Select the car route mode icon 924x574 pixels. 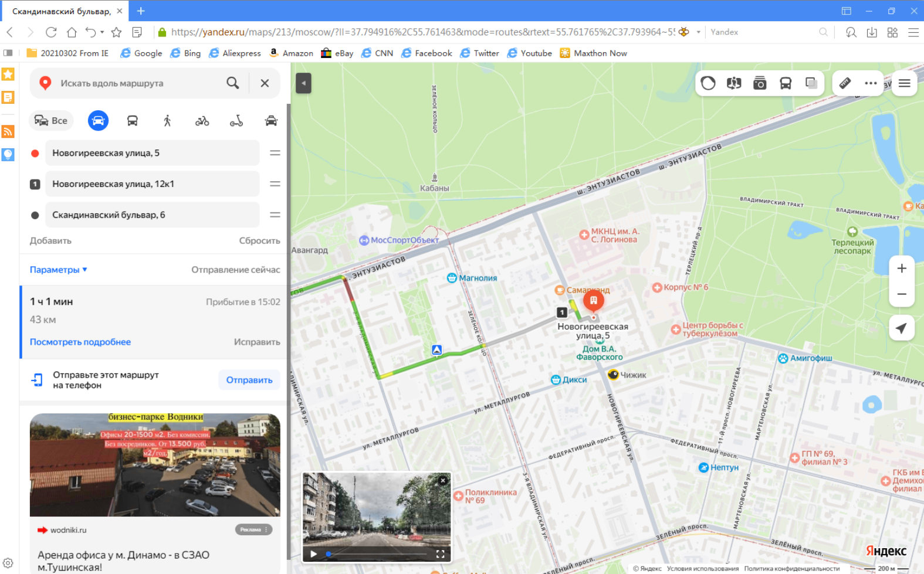(98, 121)
